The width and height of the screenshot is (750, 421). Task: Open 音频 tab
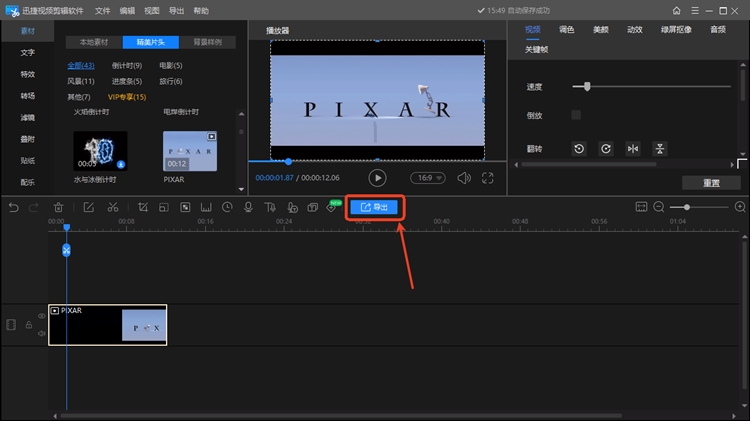point(718,30)
